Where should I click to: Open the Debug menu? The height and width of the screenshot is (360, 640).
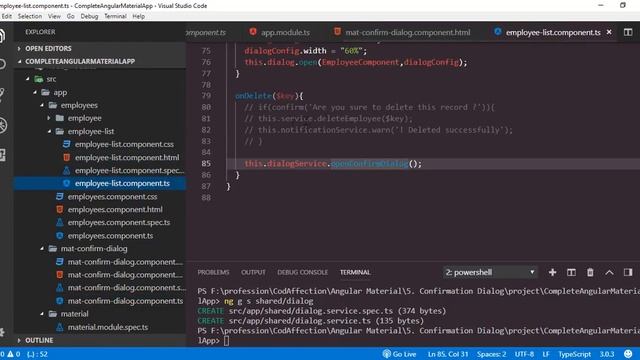(x=89, y=16)
